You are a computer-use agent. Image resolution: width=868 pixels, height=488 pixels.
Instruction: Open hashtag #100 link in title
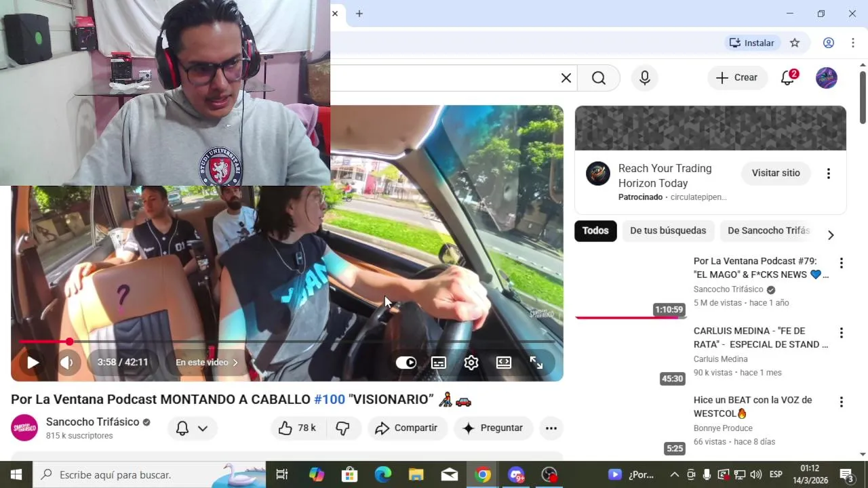(330, 399)
